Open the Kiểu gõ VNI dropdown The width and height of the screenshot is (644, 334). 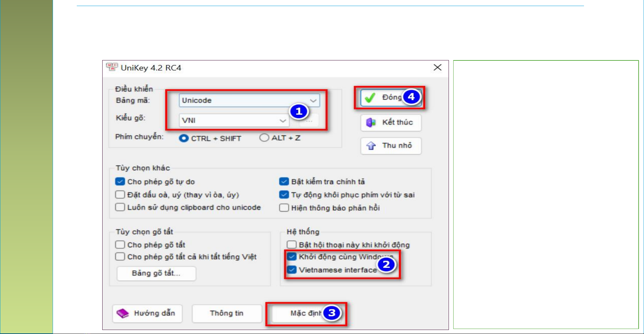click(234, 120)
